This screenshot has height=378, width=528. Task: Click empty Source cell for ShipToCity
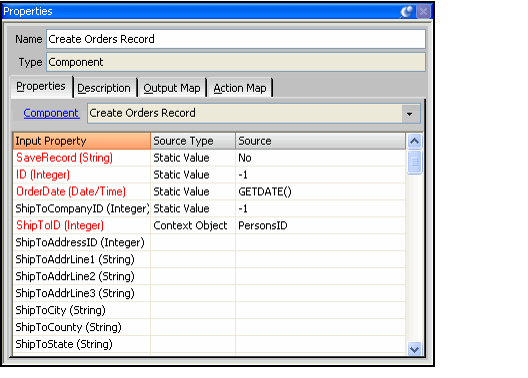[321, 310]
